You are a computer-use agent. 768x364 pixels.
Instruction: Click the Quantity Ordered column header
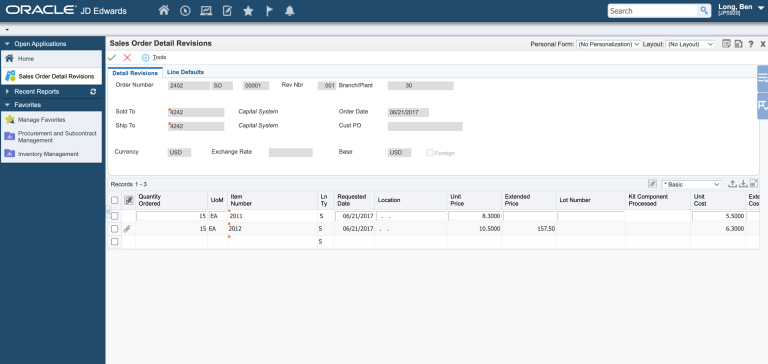click(x=171, y=200)
